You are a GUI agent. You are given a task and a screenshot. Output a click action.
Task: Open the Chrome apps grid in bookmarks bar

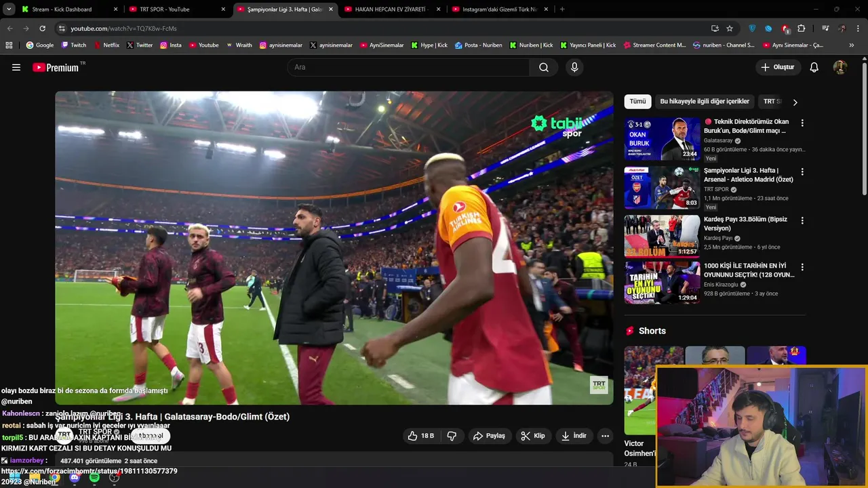pyautogui.click(x=9, y=45)
